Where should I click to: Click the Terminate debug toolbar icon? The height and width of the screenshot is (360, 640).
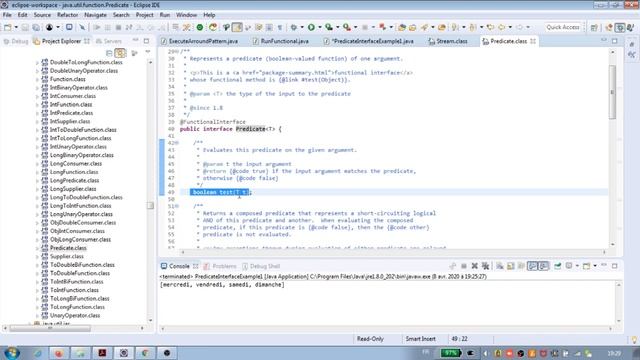(x=118, y=27)
